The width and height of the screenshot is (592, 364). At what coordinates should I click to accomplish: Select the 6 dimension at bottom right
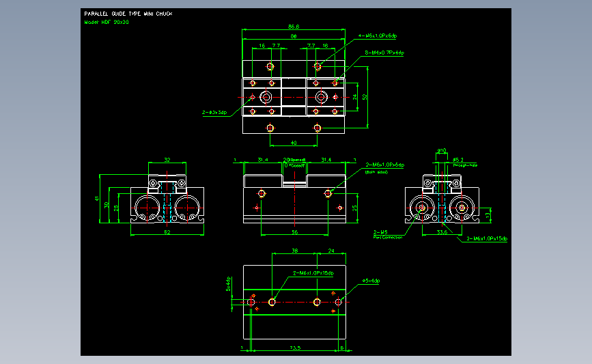341,348
